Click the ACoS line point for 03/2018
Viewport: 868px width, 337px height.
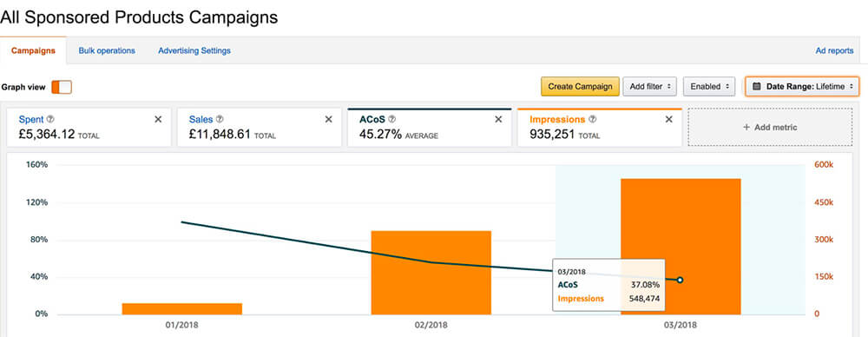point(681,280)
